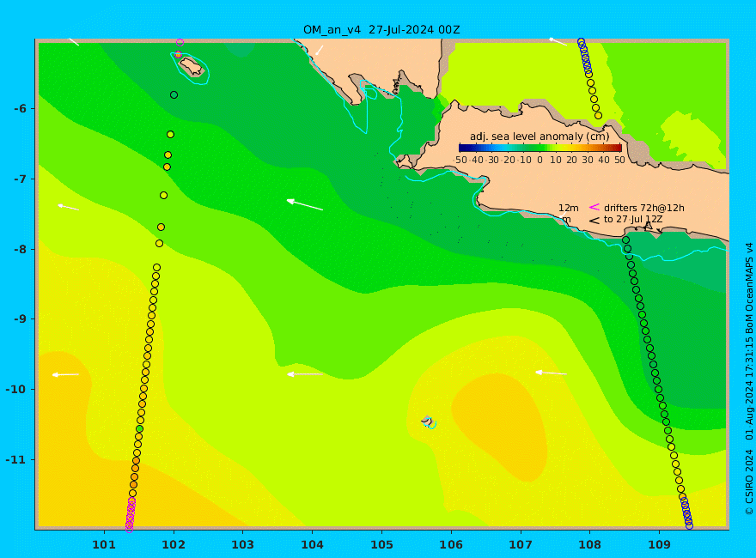
Task: Click the magenta drifter symbol in the legend
Action: click(x=594, y=207)
